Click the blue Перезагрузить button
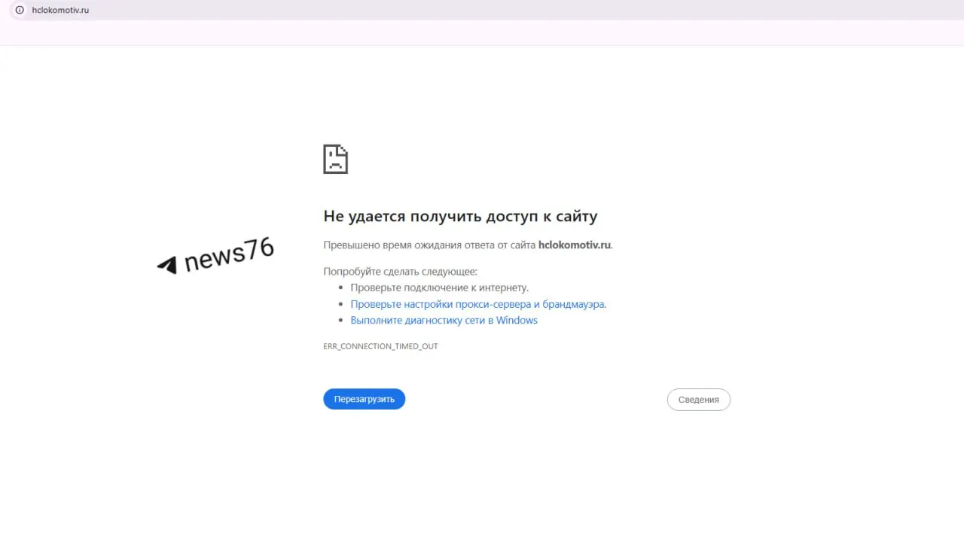Screen dimensions: 964x560 click(x=365, y=399)
